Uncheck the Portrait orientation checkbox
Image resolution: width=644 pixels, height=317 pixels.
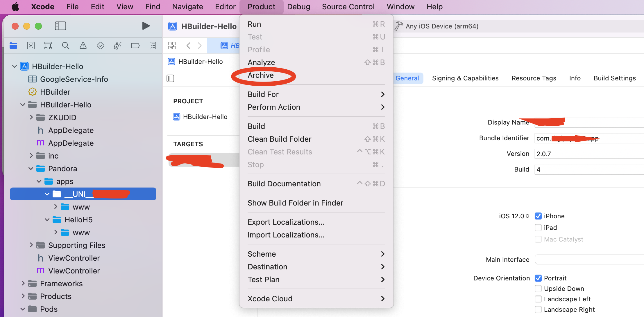pyautogui.click(x=538, y=278)
